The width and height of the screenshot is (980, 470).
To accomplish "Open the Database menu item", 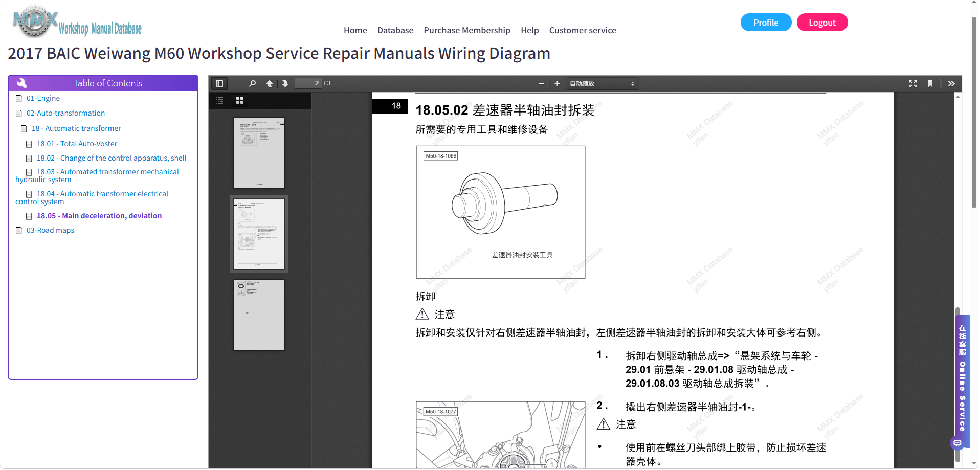I will coord(395,30).
